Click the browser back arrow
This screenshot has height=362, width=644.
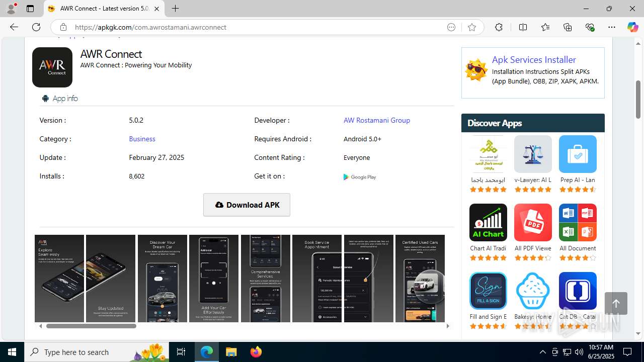14,27
